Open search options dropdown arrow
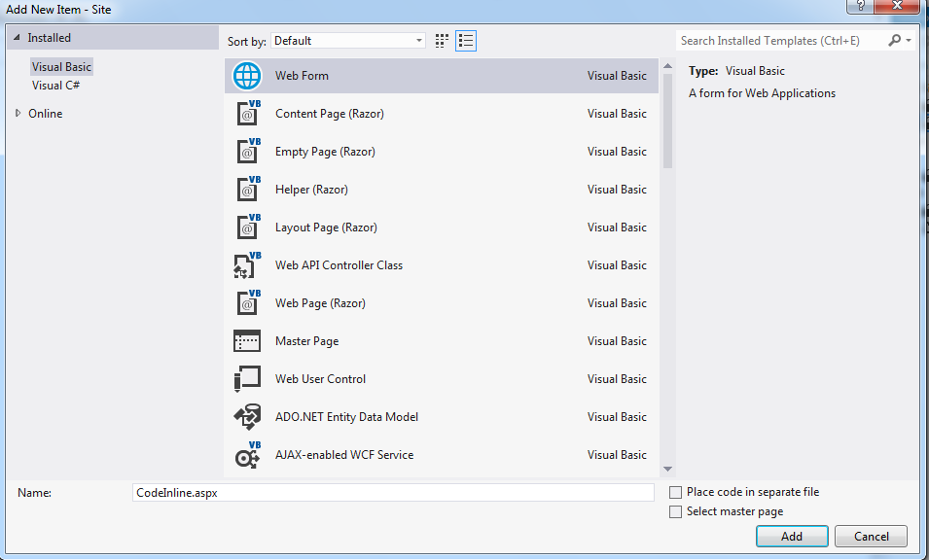This screenshot has height=560, width=929. click(x=909, y=40)
